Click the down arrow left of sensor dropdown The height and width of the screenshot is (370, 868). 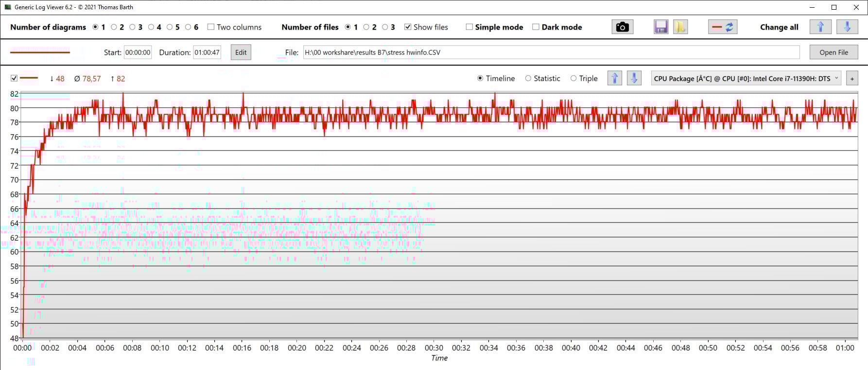[634, 78]
